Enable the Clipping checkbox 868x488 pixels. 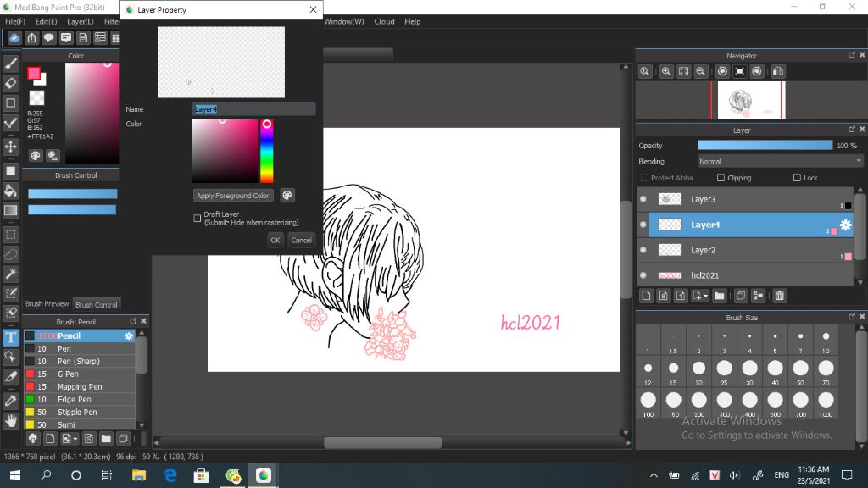click(721, 178)
